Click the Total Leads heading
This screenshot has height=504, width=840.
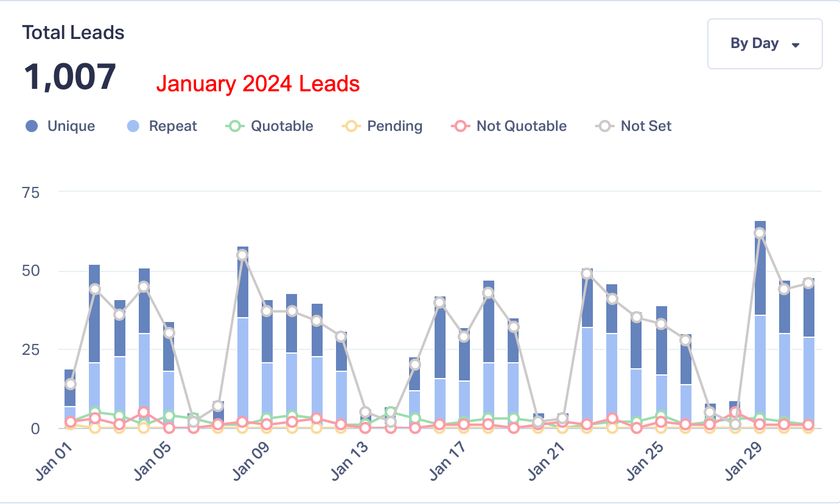[73, 32]
